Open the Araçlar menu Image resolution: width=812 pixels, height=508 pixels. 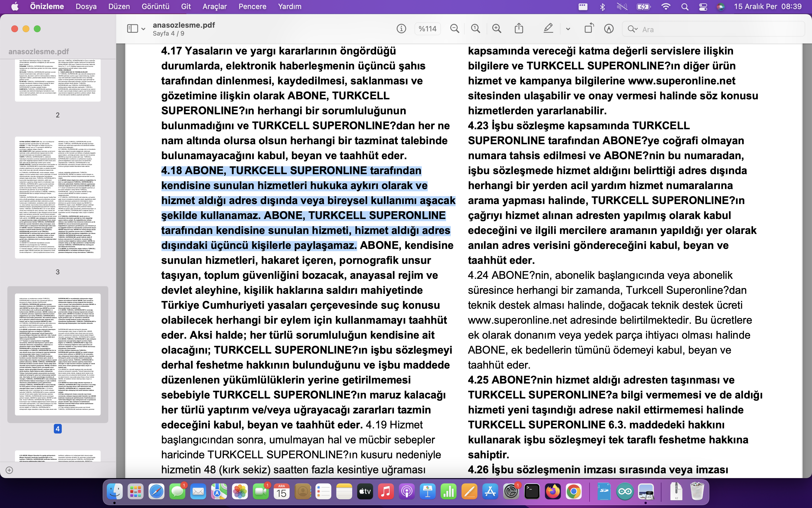click(215, 7)
